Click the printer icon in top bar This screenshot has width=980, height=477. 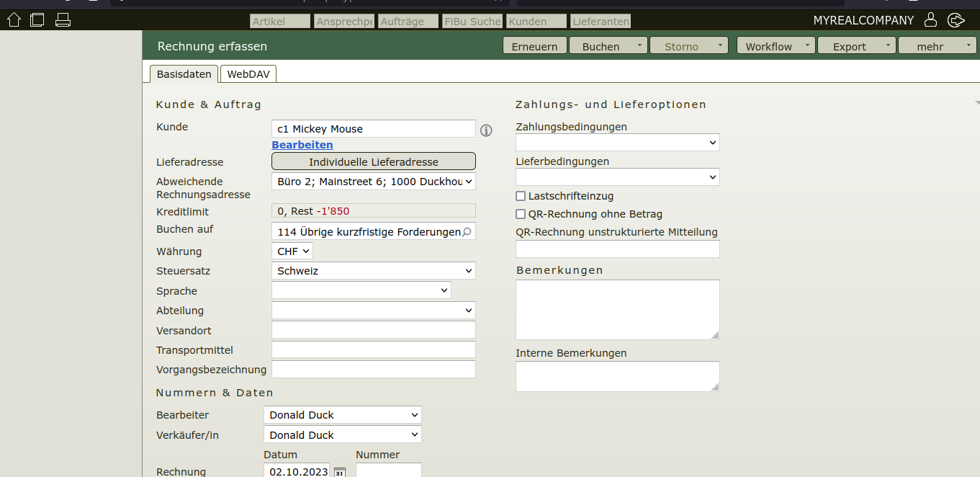click(x=63, y=20)
